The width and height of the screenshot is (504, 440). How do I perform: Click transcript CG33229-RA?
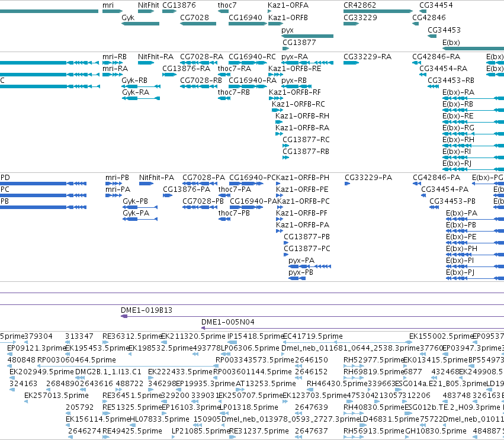click(351, 63)
